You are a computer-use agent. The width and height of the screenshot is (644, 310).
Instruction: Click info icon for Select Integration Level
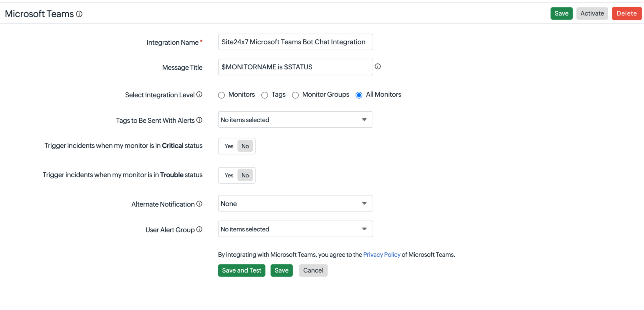(x=199, y=94)
